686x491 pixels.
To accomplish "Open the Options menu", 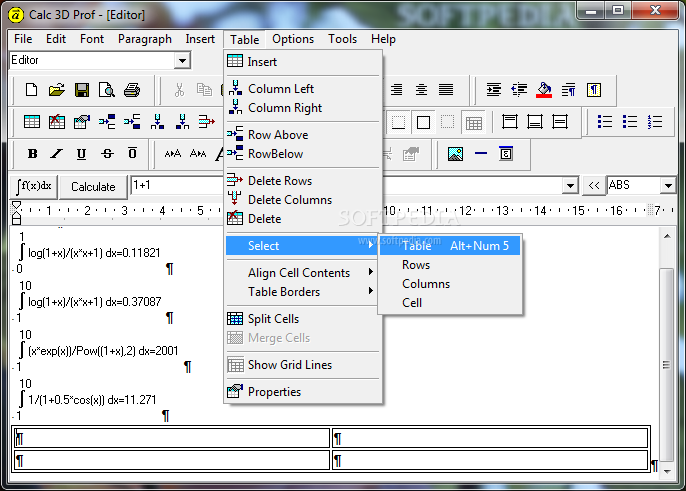I will 293,39.
